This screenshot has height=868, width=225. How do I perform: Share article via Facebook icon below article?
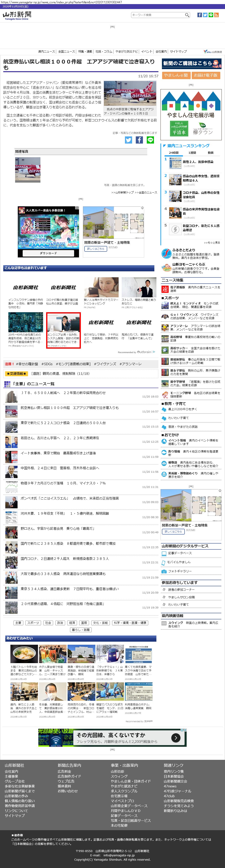[x=139, y=140]
